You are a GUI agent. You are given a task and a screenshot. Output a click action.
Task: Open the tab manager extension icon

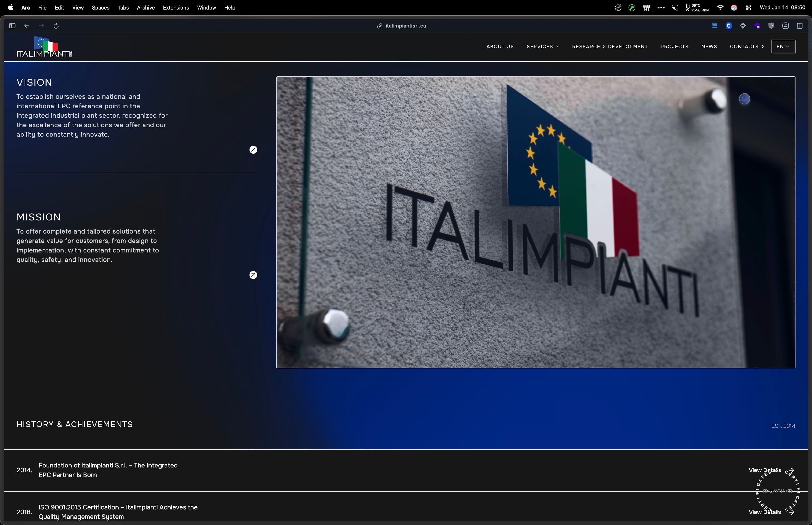click(x=715, y=26)
